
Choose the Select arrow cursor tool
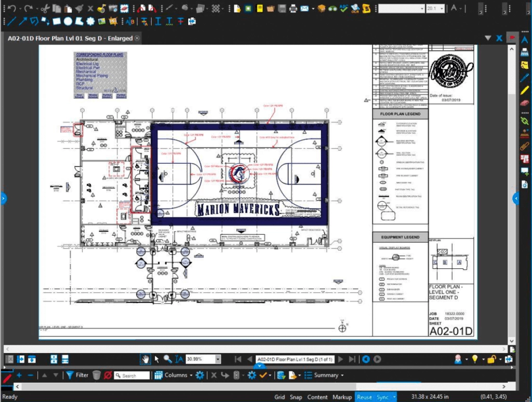157,359
